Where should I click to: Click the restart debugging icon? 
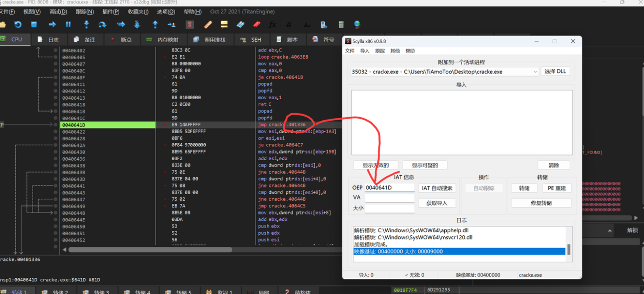pyautogui.click(x=18, y=24)
